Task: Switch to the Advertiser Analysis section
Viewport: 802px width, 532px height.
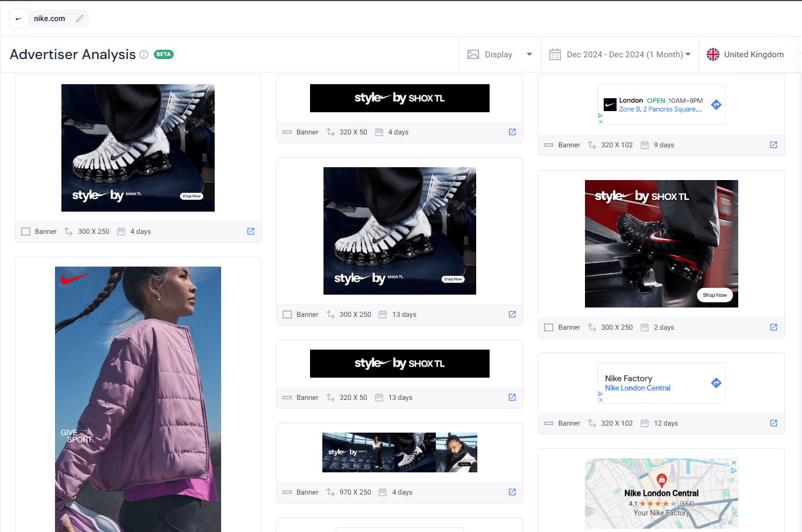Action: [x=73, y=54]
